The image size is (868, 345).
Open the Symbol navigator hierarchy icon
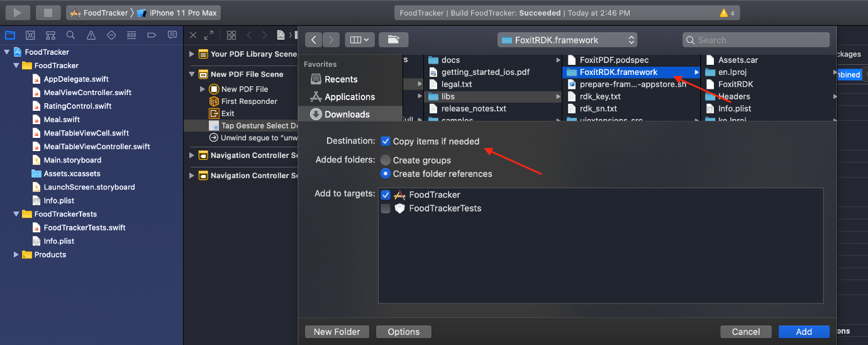click(50, 35)
